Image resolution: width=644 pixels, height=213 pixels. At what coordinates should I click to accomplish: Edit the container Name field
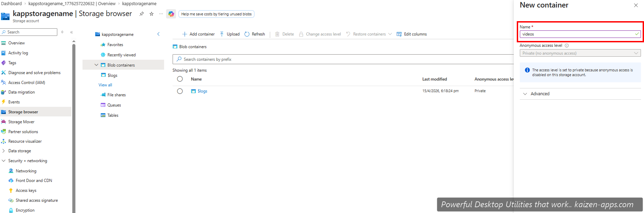[x=580, y=34]
